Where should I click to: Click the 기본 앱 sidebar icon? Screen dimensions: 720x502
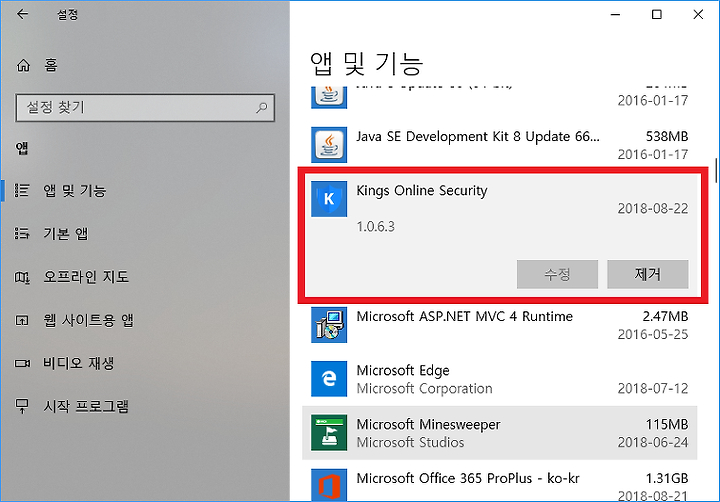tap(22, 233)
